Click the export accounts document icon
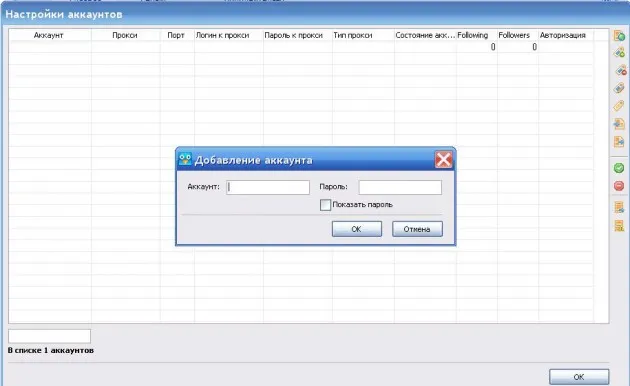Image resolution: width=630 pixels, height=386 pixels. coord(619,141)
